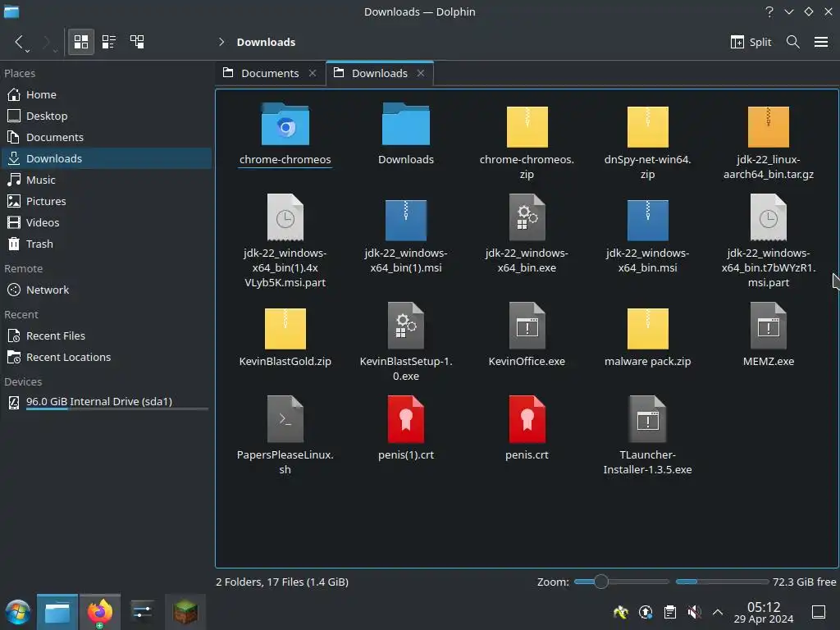Open Firefox from the taskbar

coord(99,612)
